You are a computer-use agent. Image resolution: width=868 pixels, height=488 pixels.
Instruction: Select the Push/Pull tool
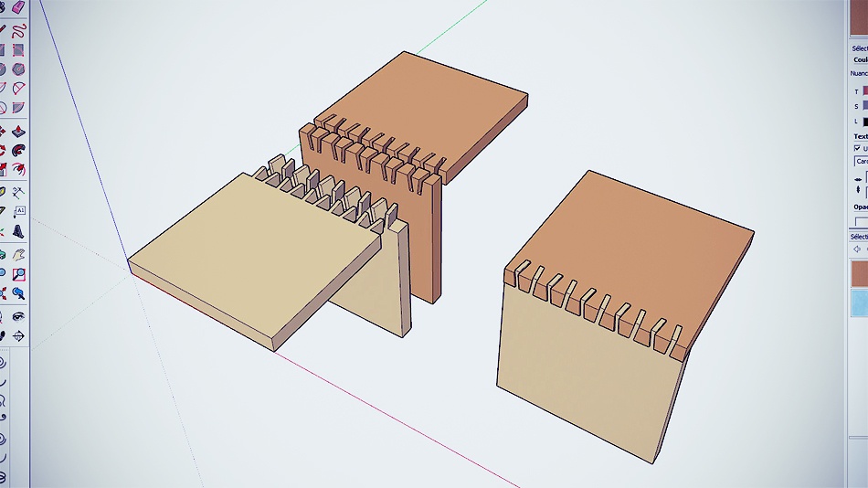[x=19, y=130]
